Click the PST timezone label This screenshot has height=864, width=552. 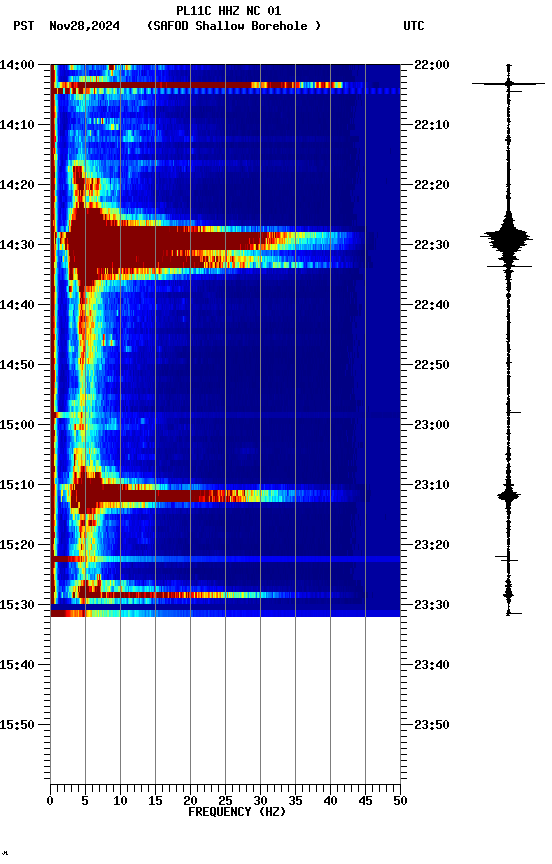coord(24,26)
